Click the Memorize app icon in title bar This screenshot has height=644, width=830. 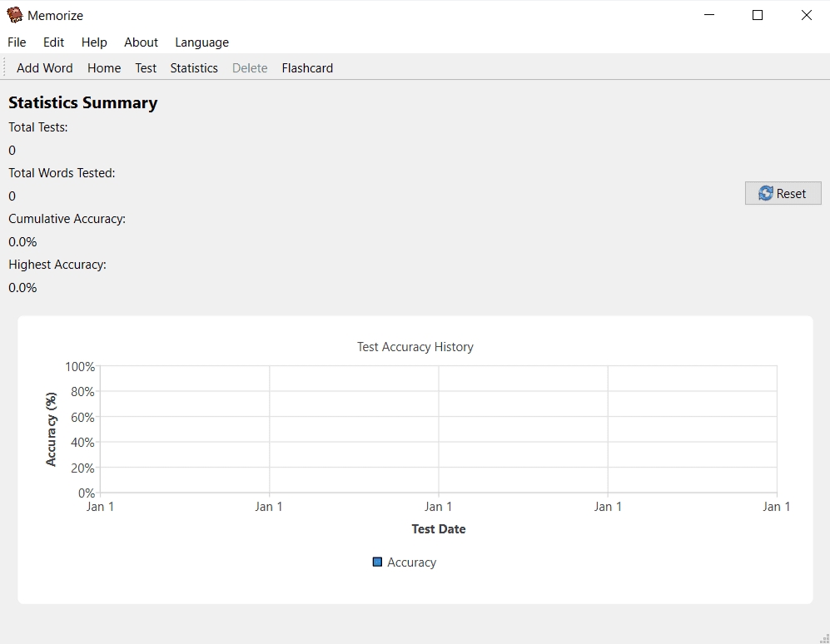[x=14, y=15]
